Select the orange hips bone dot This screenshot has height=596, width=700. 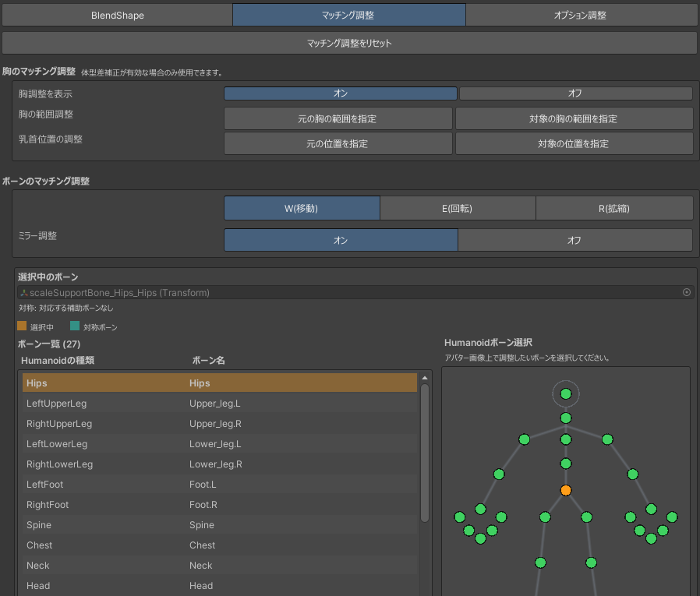click(x=566, y=490)
